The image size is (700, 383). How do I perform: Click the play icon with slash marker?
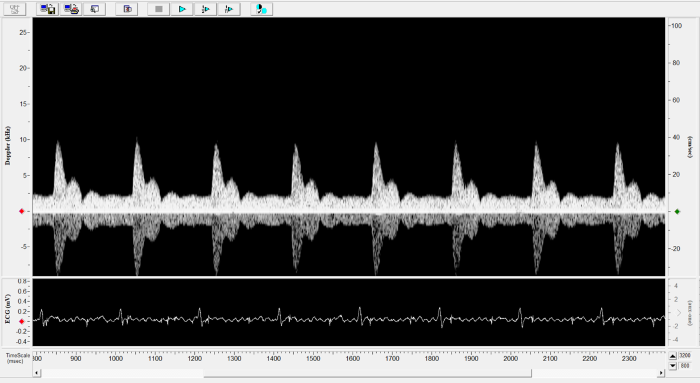click(x=229, y=9)
